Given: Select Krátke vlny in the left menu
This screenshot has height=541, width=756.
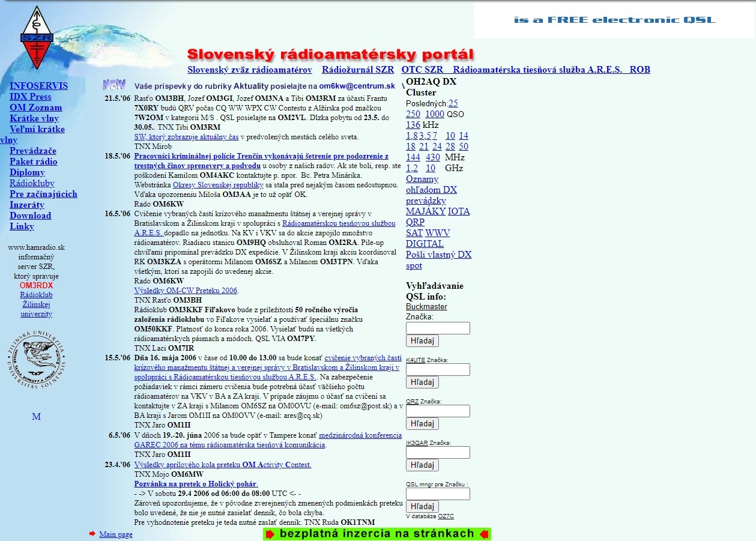Looking at the screenshot, I should pyautogui.click(x=34, y=118).
